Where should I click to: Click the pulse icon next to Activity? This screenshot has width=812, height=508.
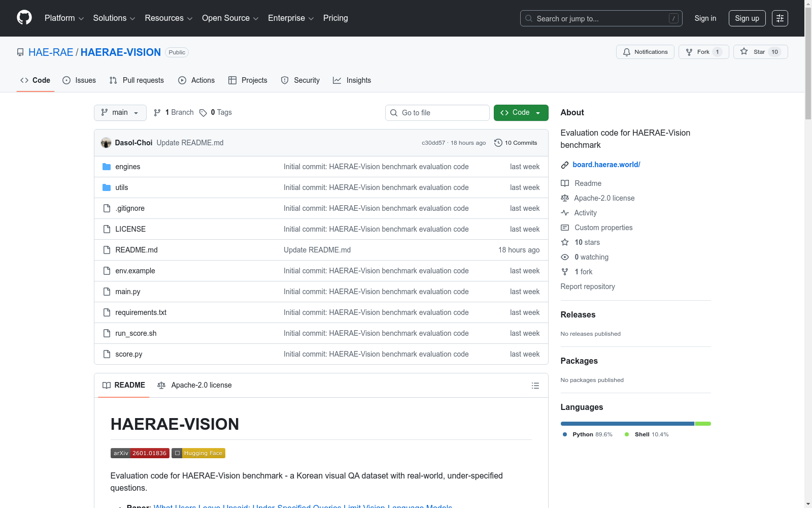pyautogui.click(x=565, y=213)
